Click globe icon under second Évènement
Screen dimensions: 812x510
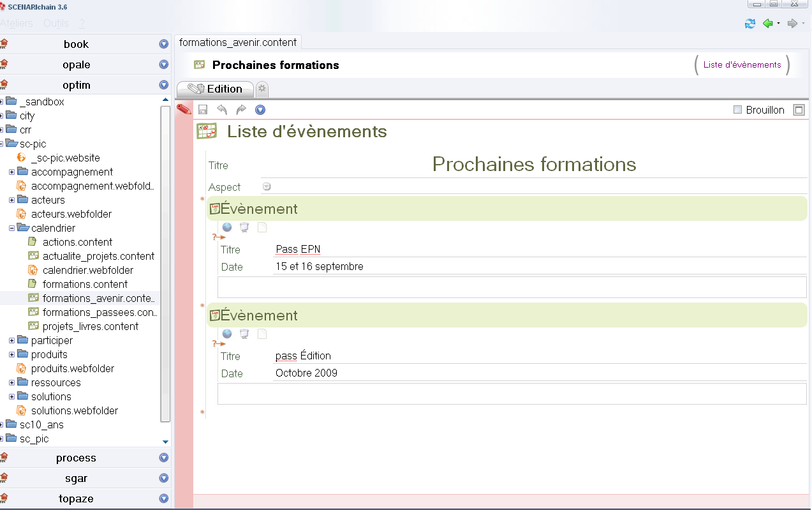227,333
